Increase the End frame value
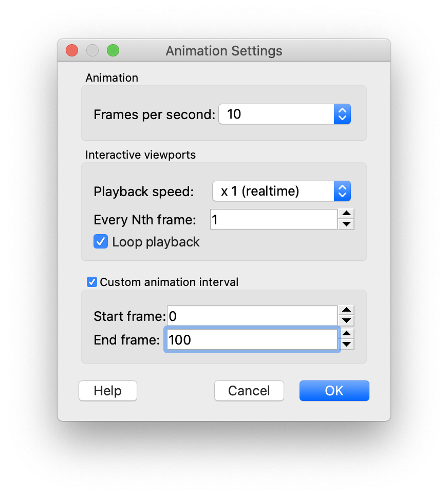 point(347,334)
